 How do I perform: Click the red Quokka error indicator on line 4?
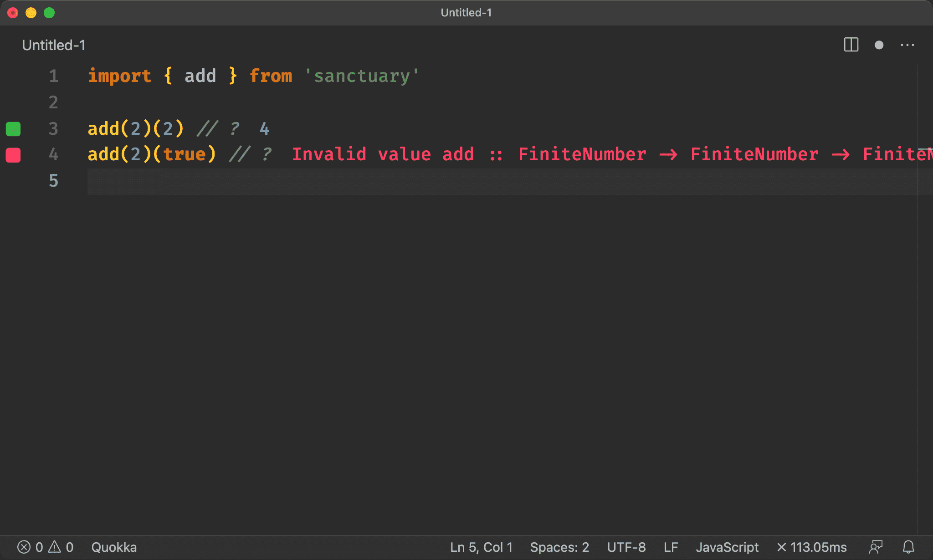point(13,155)
